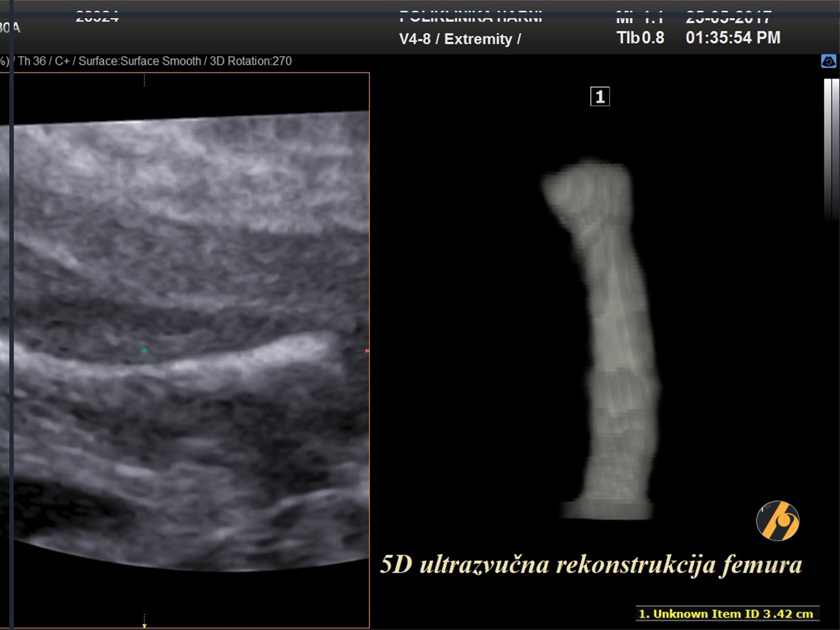Click the boxed number 1 marker

click(x=599, y=96)
